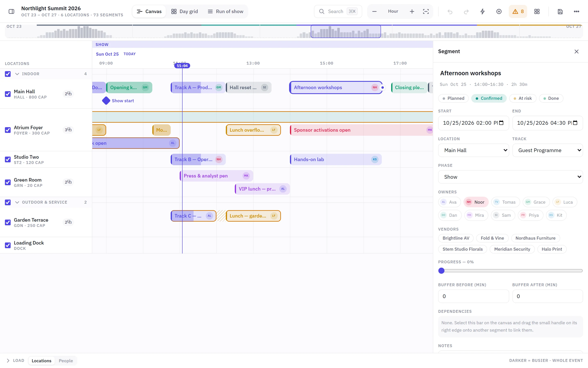Click the zoom in plus icon
Viewport: 588px width, 368px height.
click(x=412, y=11)
